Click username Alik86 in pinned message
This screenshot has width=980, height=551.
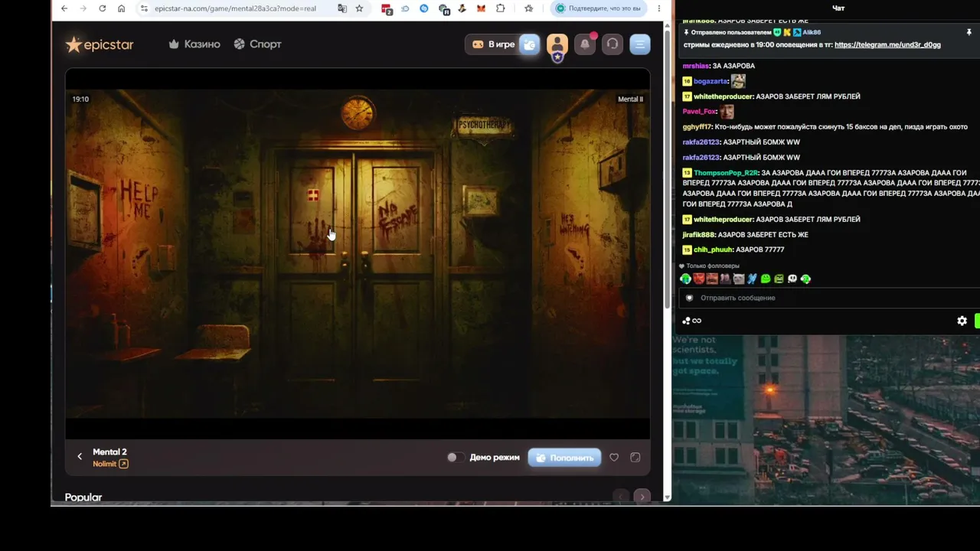pyautogui.click(x=812, y=32)
